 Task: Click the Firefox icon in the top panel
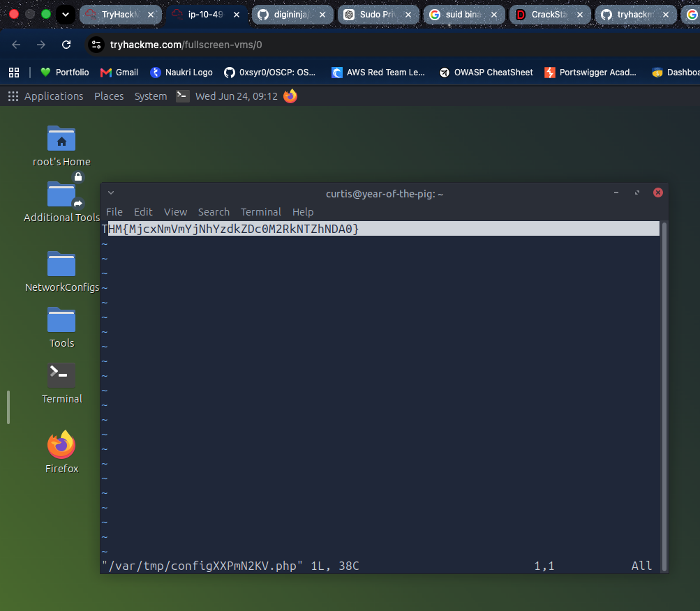(290, 96)
